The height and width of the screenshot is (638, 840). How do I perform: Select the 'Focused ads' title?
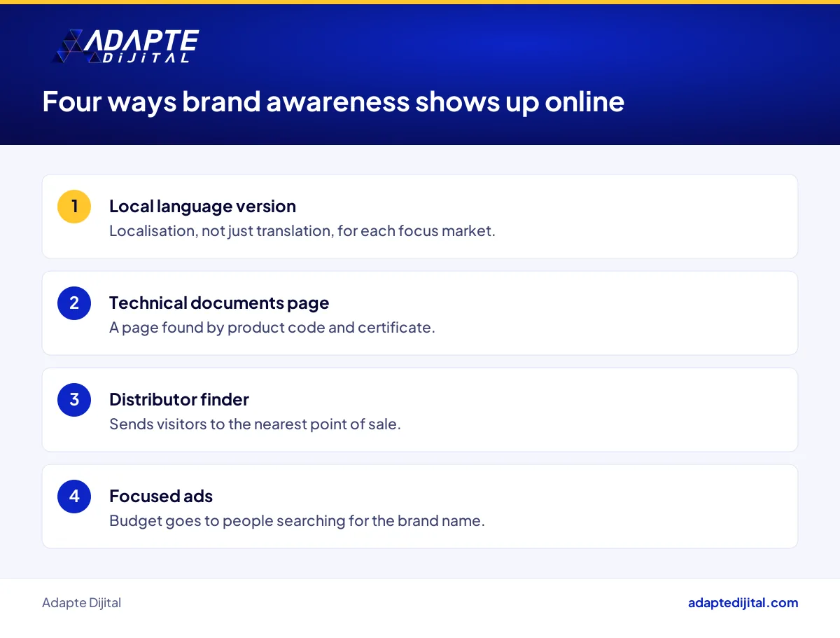pos(161,497)
